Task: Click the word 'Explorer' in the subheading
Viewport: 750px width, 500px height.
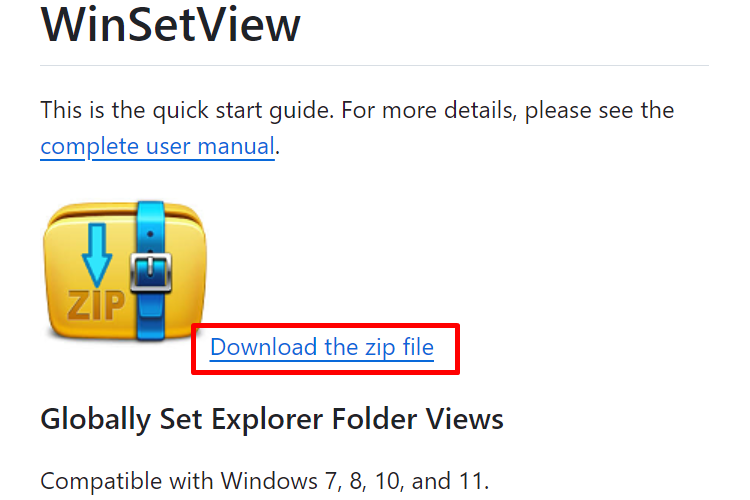Action: pos(267,420)
